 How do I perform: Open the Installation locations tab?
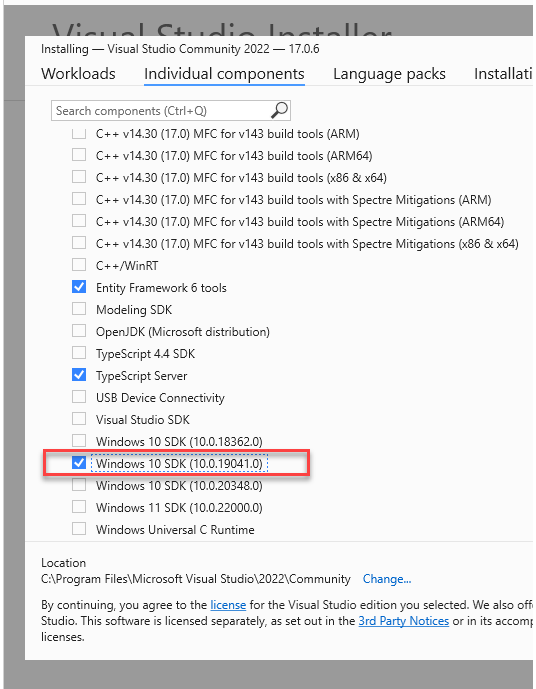coord(503,74)
